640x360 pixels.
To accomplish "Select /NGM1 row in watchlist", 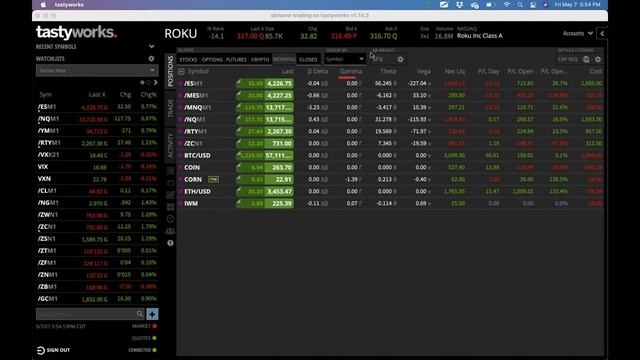I will coord(97,203).
